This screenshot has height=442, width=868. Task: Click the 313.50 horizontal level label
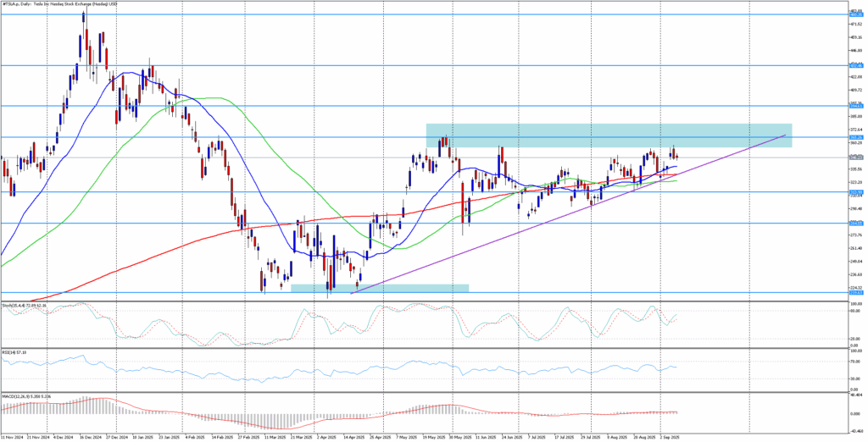[856, 192]
